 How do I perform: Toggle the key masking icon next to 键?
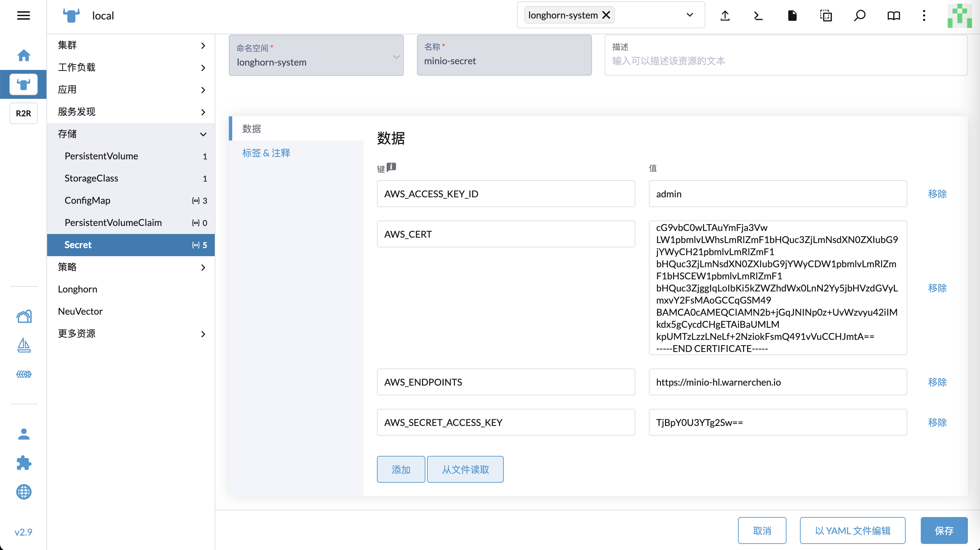(x=392, y=167)
